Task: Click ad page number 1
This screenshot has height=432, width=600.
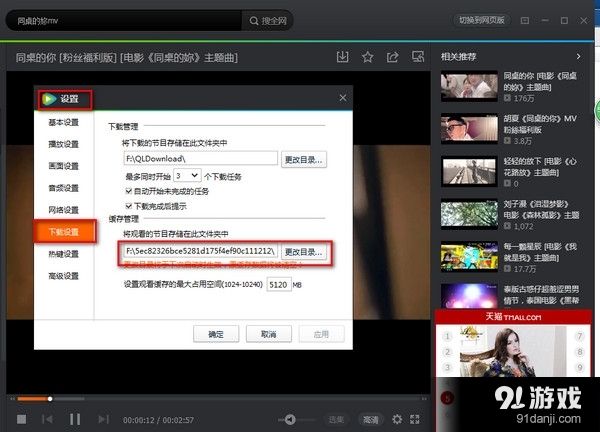Action: point(447,336)
